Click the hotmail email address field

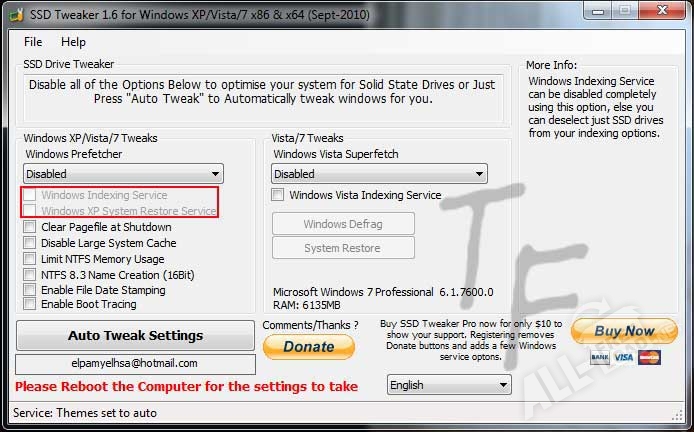pos(135,363)
